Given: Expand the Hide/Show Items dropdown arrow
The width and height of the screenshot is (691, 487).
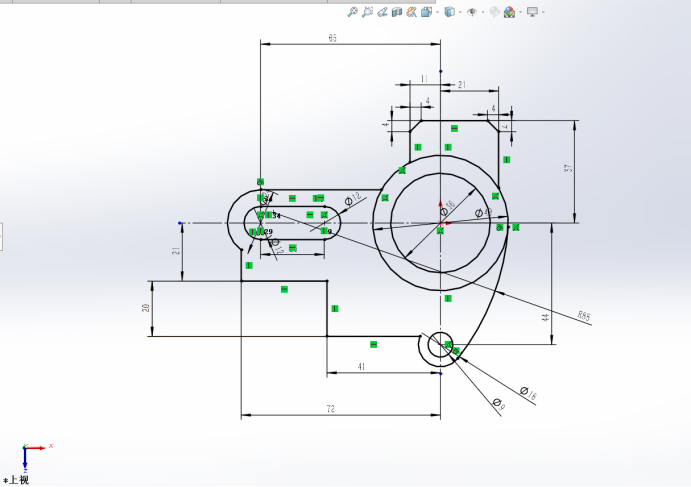Looking at the screenshot, I should coord(483,12).
